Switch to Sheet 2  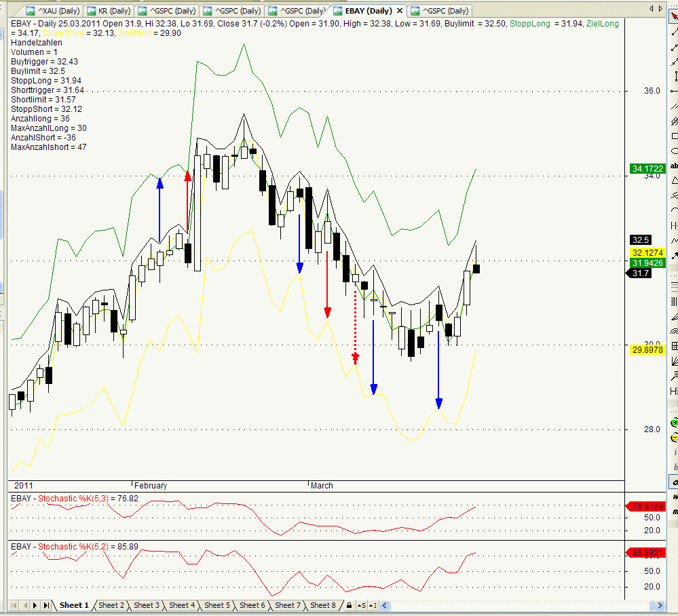click(111, 605)
